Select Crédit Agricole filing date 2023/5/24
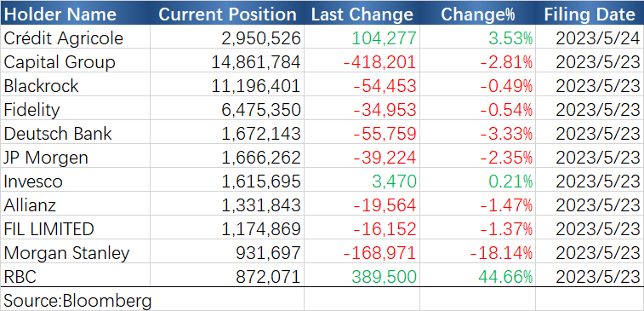The width and height of the screenshot is (644, 311). 590,37
